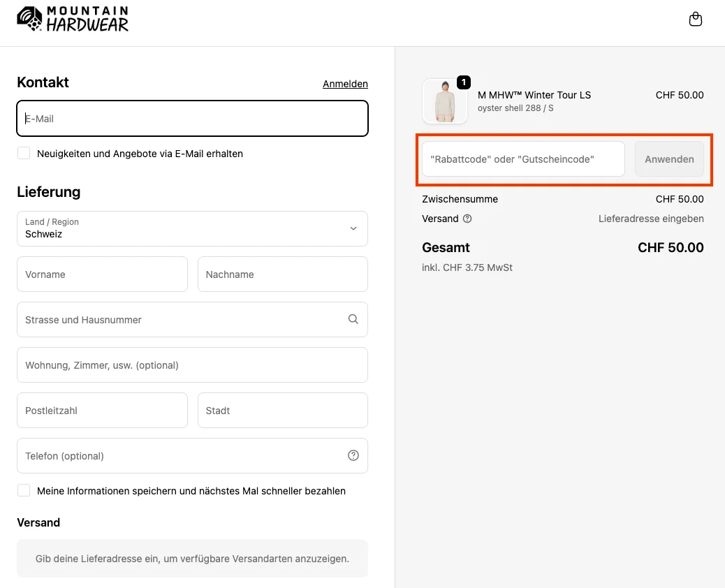Click into the Nachname field
This screenshot has width=725, height=588.
click(x=282, y=274)
